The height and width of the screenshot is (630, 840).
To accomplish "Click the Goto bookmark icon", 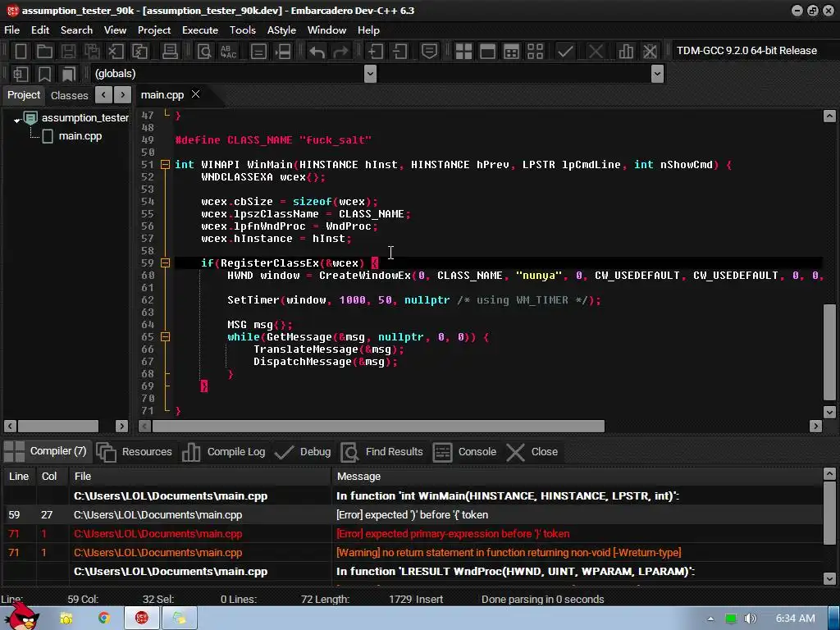I will point(69,74).
